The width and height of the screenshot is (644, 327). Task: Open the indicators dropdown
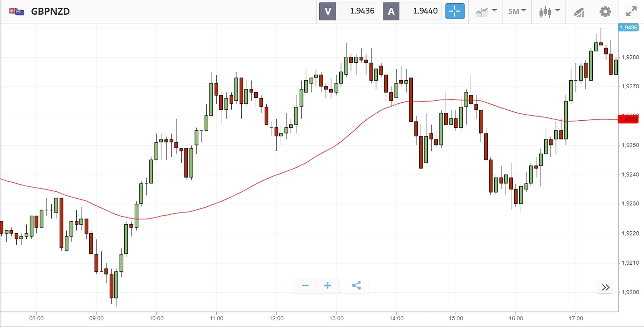(x=486, y=11)
